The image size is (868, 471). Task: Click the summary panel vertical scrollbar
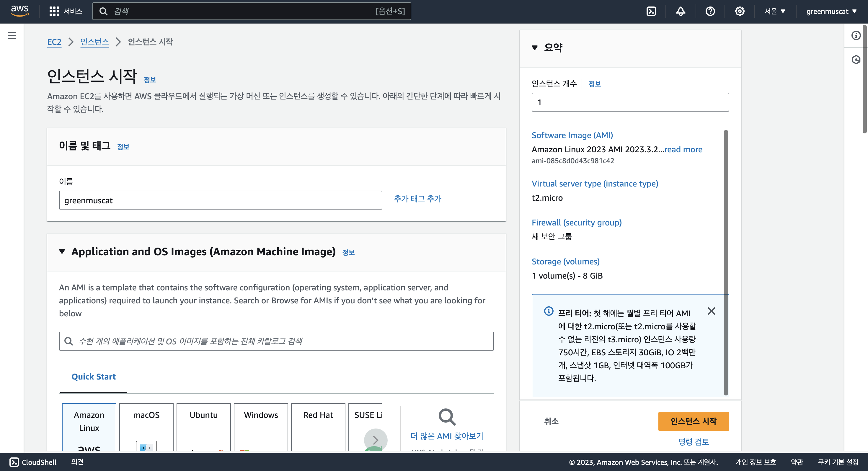coord(726,262)
